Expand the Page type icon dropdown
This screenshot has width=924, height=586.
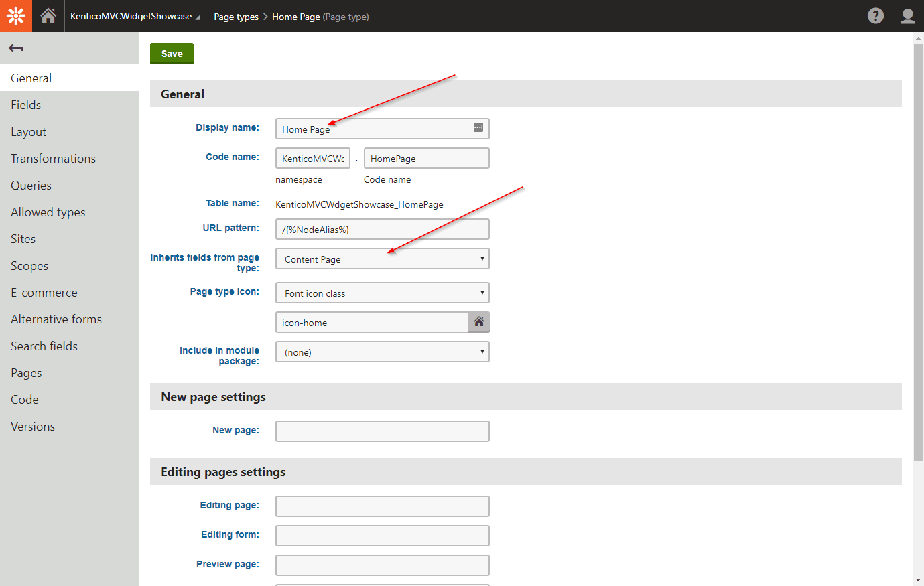[x=383, y=293]
